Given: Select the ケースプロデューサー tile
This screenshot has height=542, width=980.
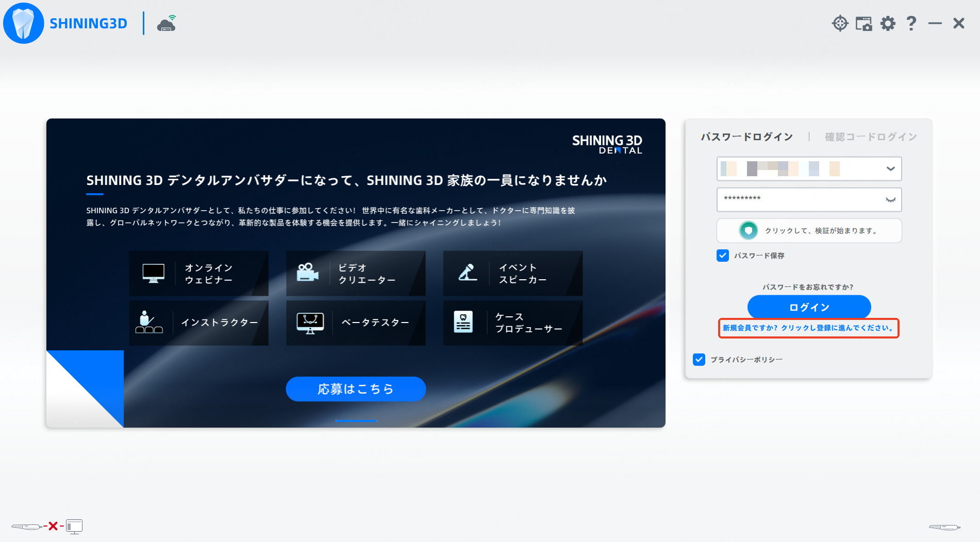Looking at the screenshot, I should point(513,323).
